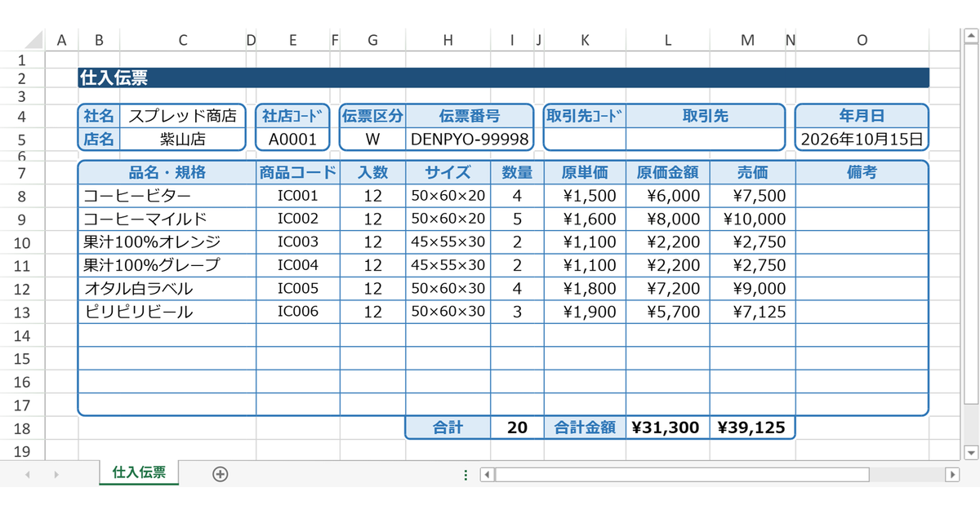Click the vertical scrollbar thumb
980x514 pixels.
[x=971, y=224]
